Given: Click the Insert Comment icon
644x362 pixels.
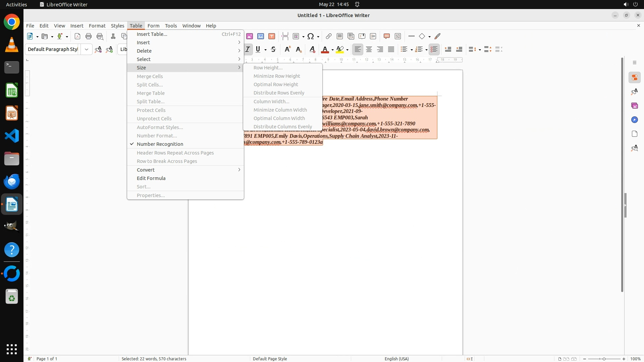Looking at the screenshot, I should [x=386, y=36].
